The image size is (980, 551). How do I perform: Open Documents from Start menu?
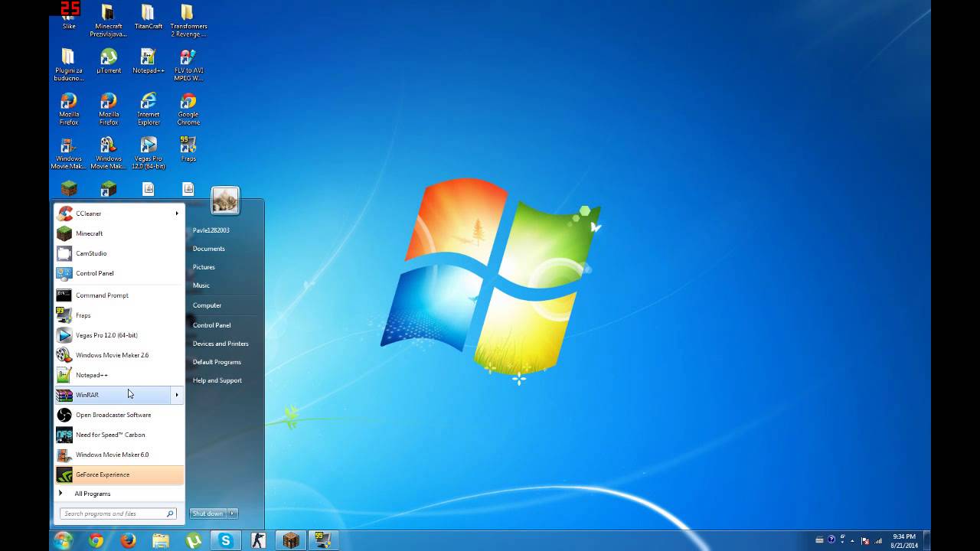(209, 249)
